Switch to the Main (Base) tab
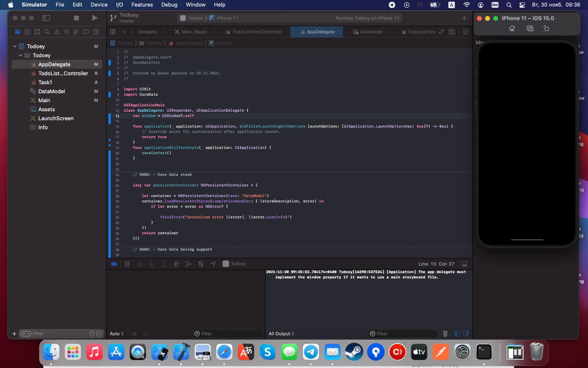The image size is (588, 368). pos(191,32)
